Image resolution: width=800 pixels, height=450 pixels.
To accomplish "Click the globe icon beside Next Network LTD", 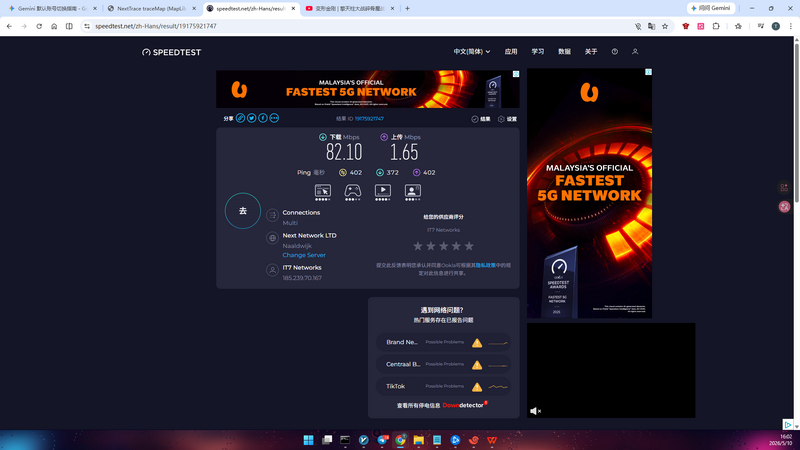I will tap(272, 238).
